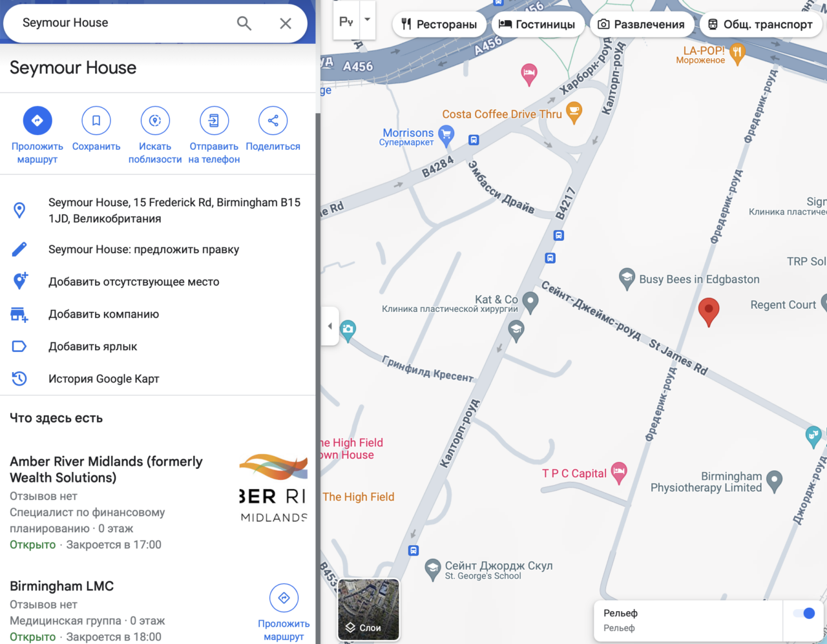The image size is (827, 644).
Task: Filter map by Общ. транспорт
Action: click(760, 25)
